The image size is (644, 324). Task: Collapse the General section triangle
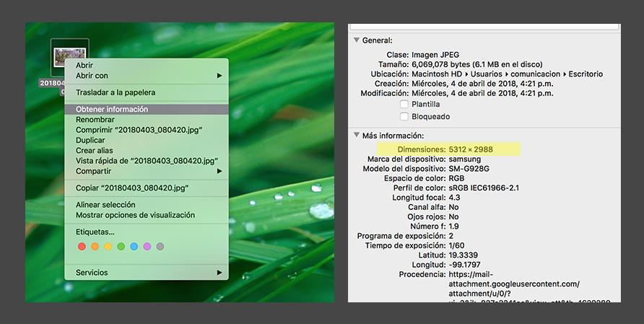click(x=356, y=40)
